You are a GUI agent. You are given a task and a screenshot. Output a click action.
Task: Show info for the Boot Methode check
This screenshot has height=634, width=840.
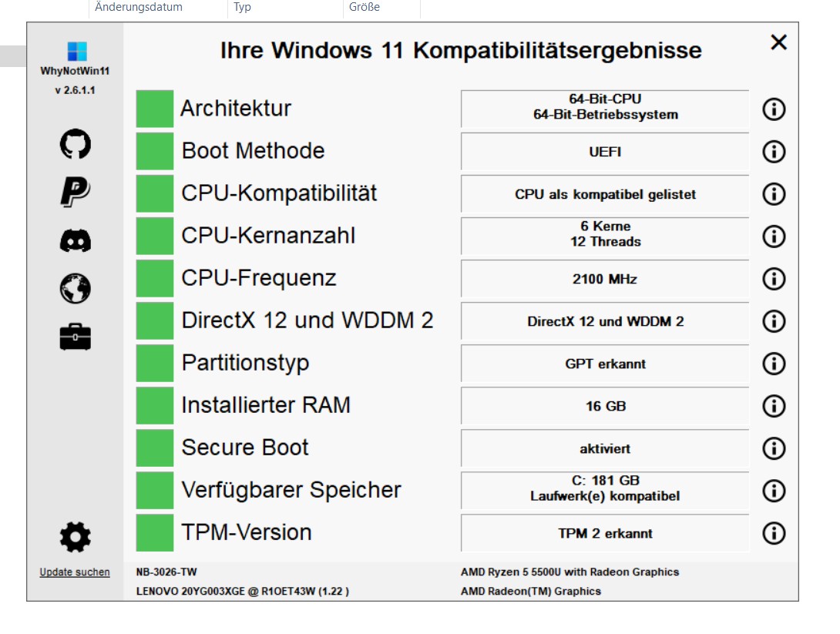773,151
